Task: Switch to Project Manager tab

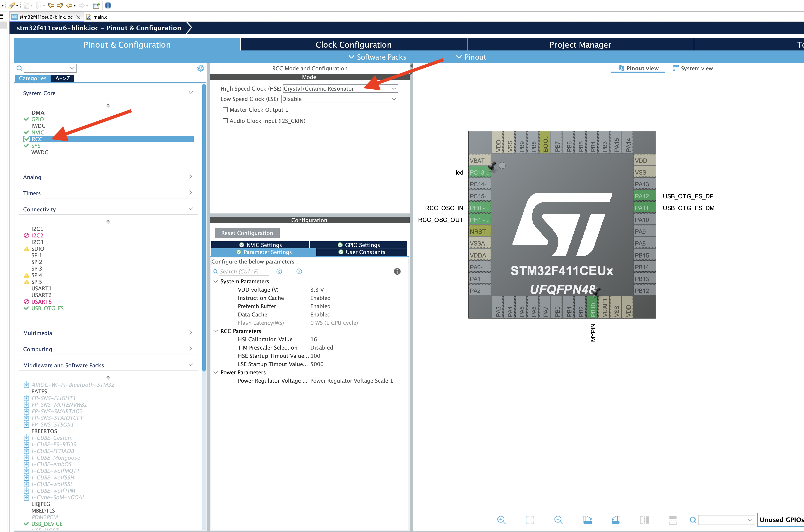Action: point(580,44)
